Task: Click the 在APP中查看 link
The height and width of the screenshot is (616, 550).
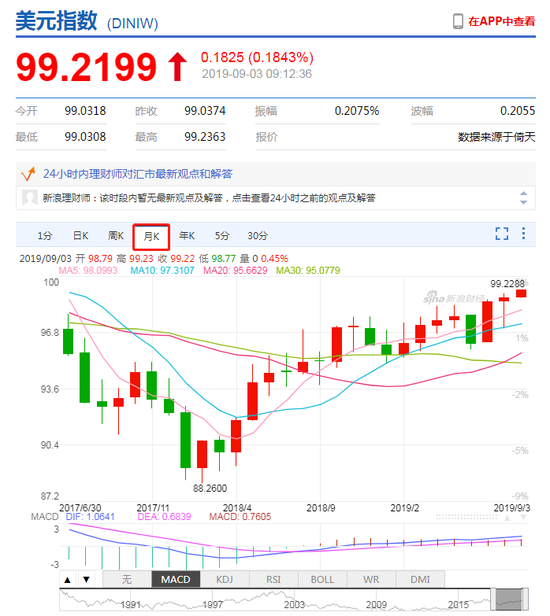Action: coord(502,21)
